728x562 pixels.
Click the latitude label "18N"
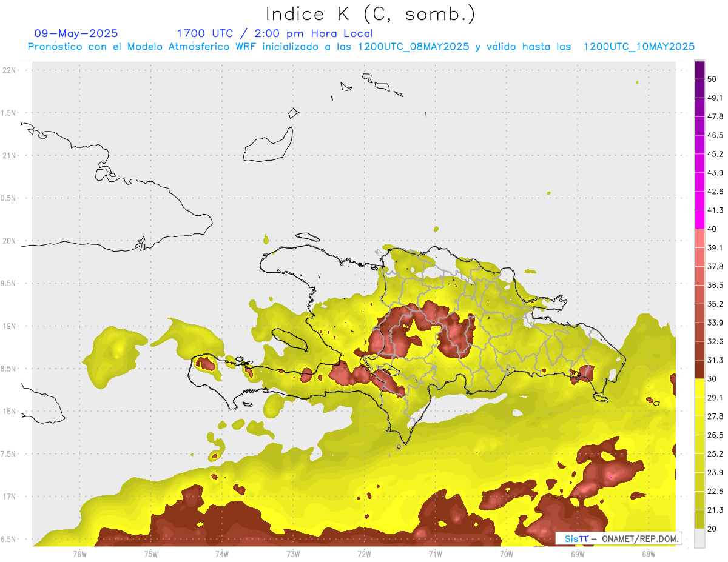click(9, 412)
